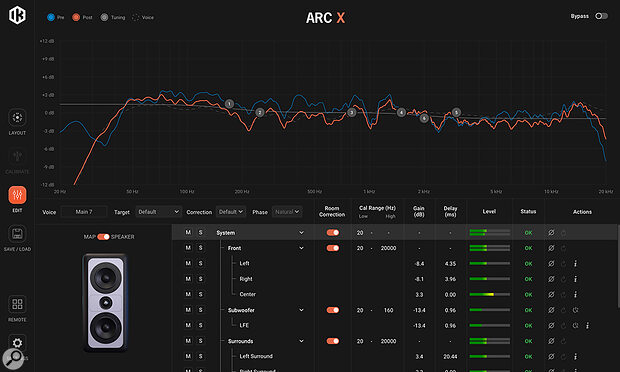Image resolution: width=620 pixels, height=372 pixels.
Task: Toggle the Bypass switch
Action: click(601, 16)
